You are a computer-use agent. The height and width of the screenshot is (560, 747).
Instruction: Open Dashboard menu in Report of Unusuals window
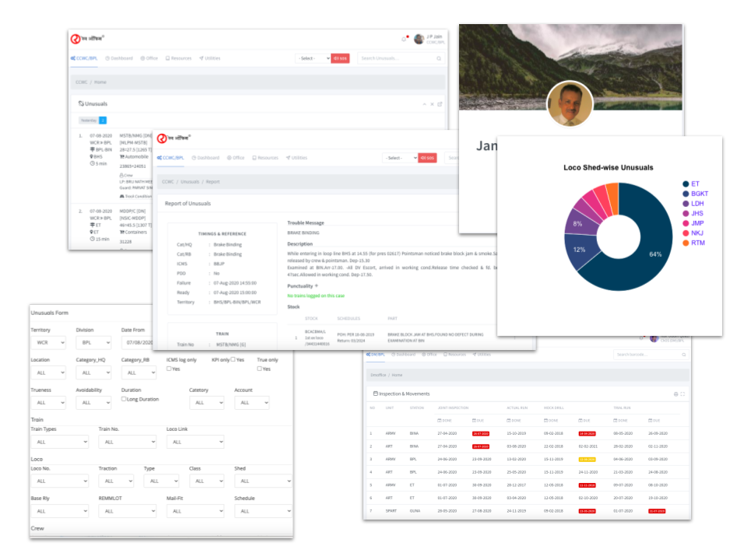[x=205, y=158]
